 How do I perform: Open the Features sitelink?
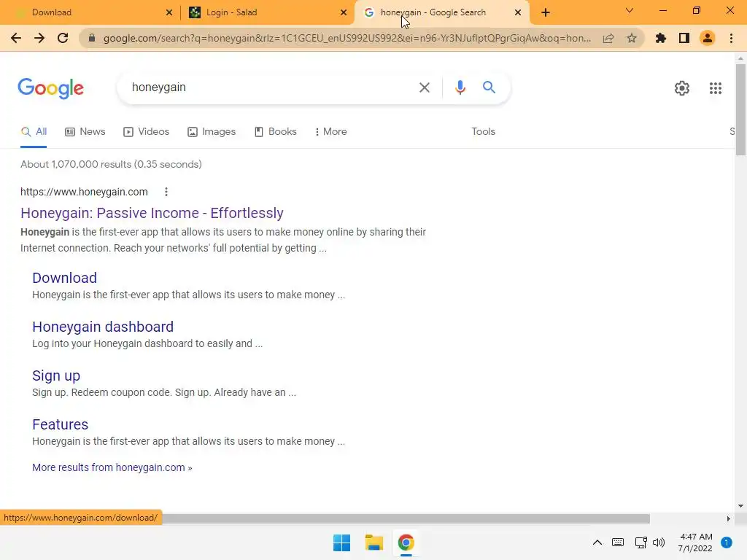(x=60, y=424)
